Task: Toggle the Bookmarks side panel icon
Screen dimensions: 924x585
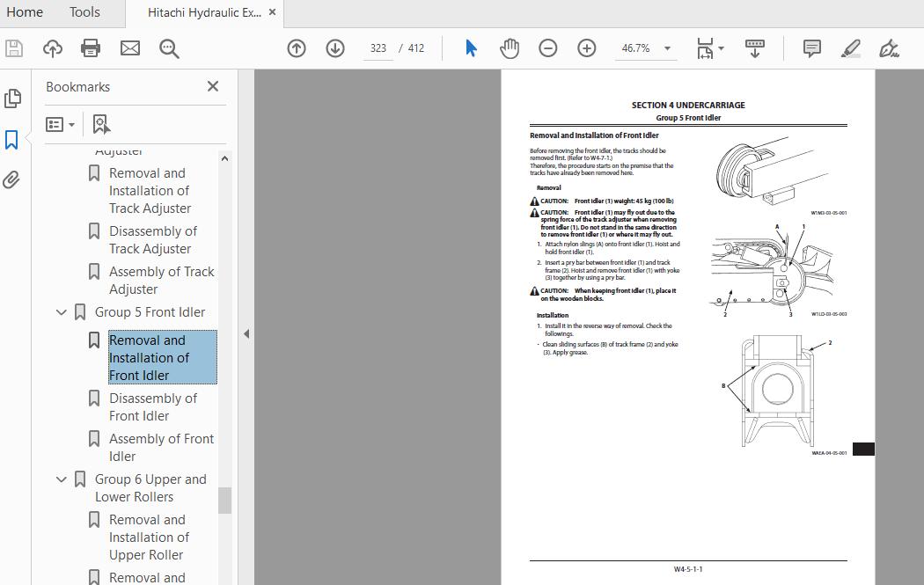Action: point(11,140)
